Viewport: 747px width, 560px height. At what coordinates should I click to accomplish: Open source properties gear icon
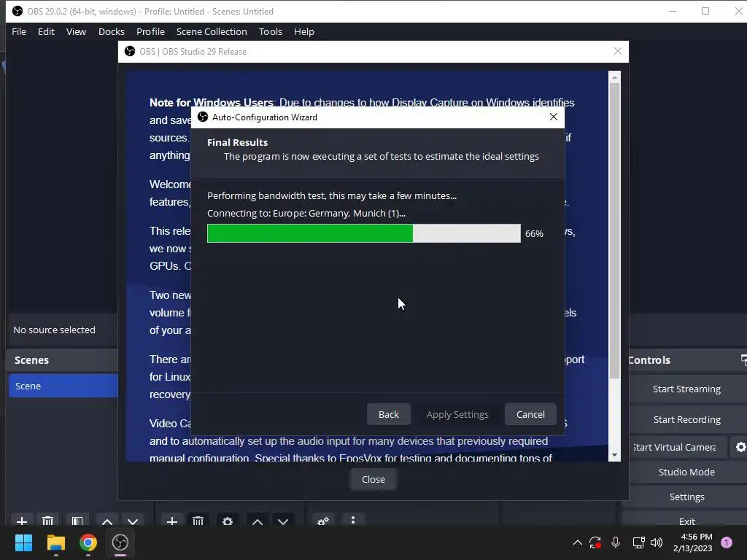(x=228, y=521)
